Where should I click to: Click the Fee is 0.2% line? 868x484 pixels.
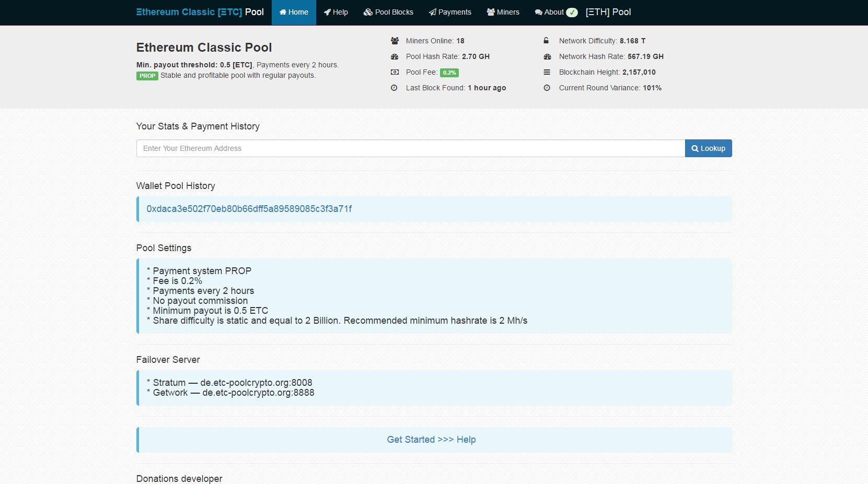tap(175, 281)
